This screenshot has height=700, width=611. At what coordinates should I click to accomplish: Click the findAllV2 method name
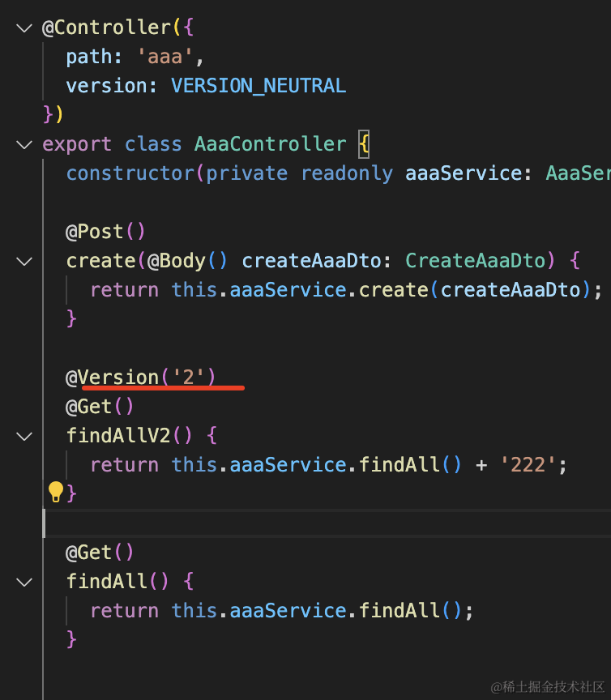click(x=118, y=435)
